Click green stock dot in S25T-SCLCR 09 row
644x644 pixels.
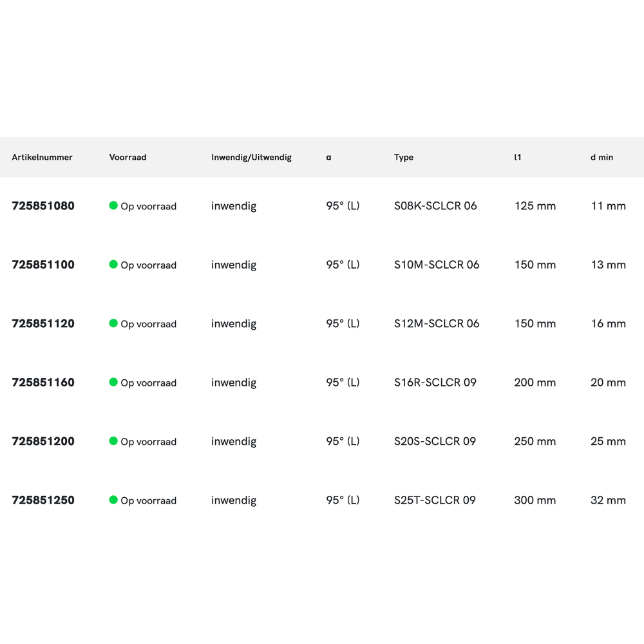coord(113,500)
